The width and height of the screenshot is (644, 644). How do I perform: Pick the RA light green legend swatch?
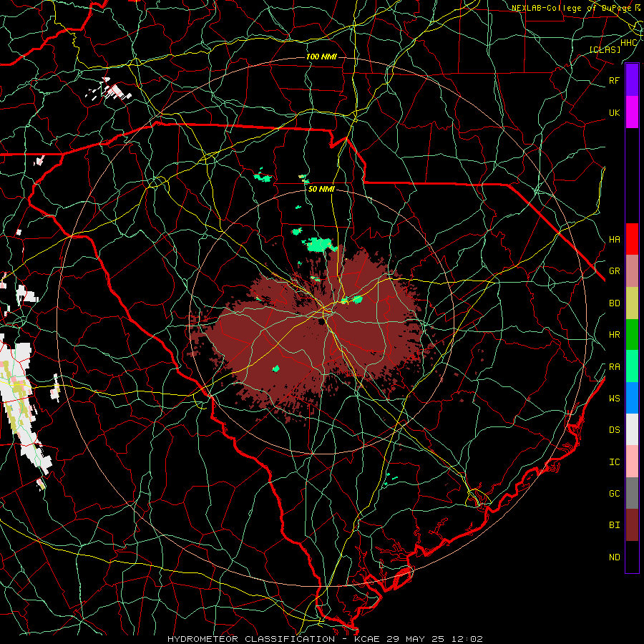(x=632, y=366)
